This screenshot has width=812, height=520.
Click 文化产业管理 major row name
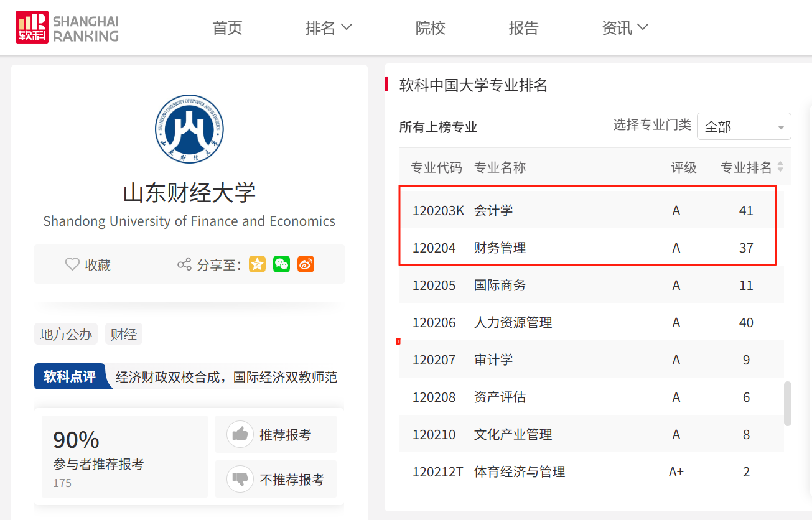click(513, 434)
